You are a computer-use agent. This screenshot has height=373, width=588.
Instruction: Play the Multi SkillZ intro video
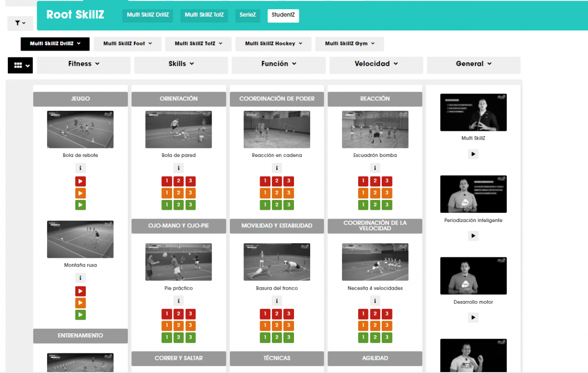point(473,154)
